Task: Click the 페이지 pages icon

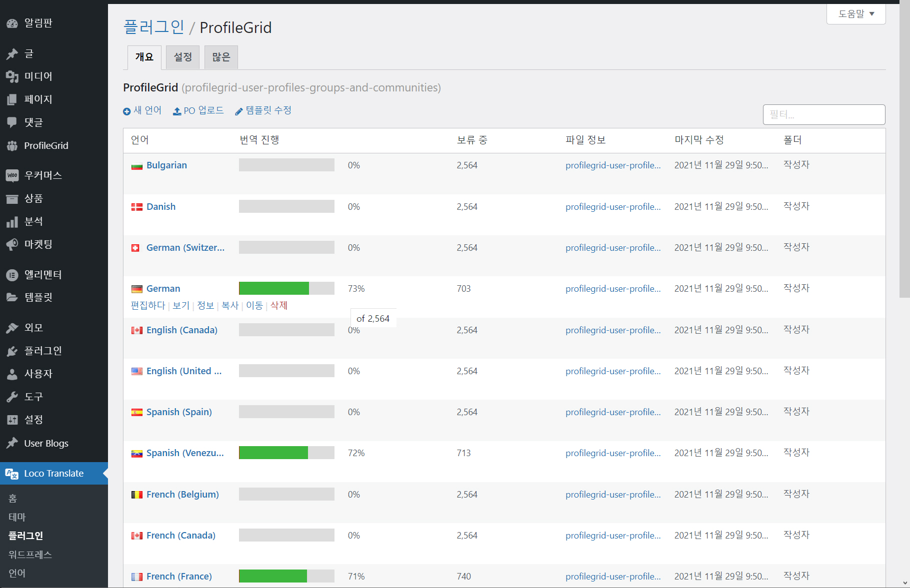Action: coord(12,99)
